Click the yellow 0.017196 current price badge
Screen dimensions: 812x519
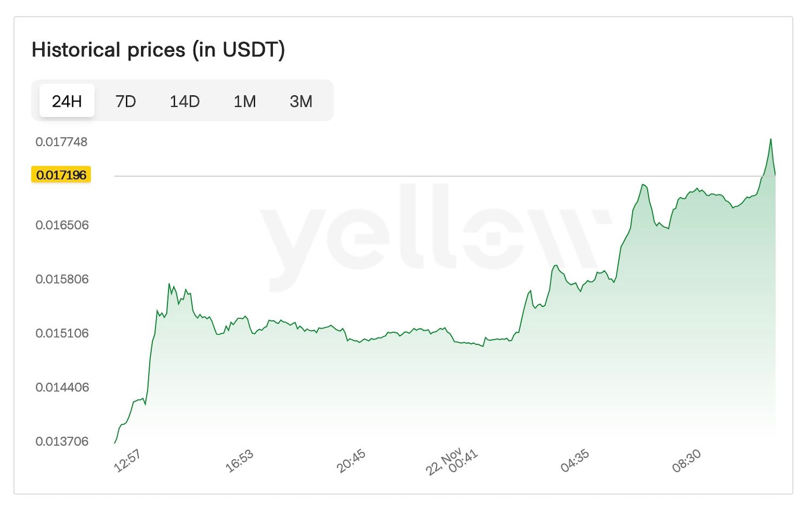(x=61, y=175)
